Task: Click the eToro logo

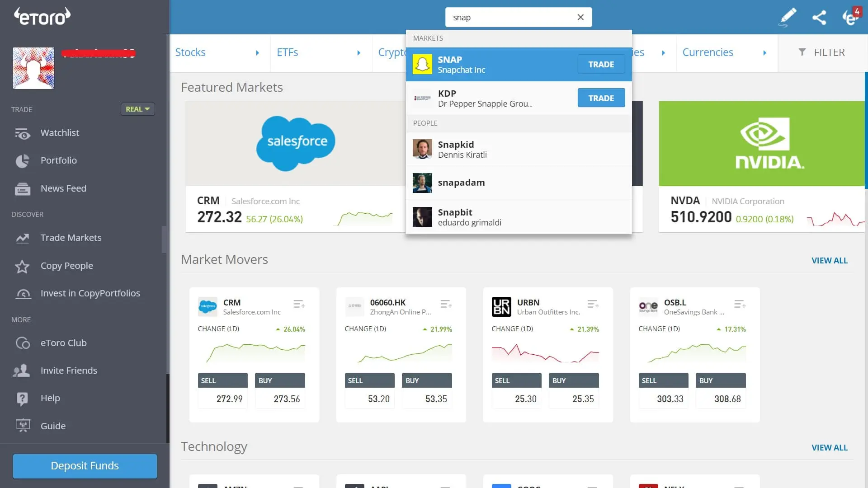Action: (42, 17)
